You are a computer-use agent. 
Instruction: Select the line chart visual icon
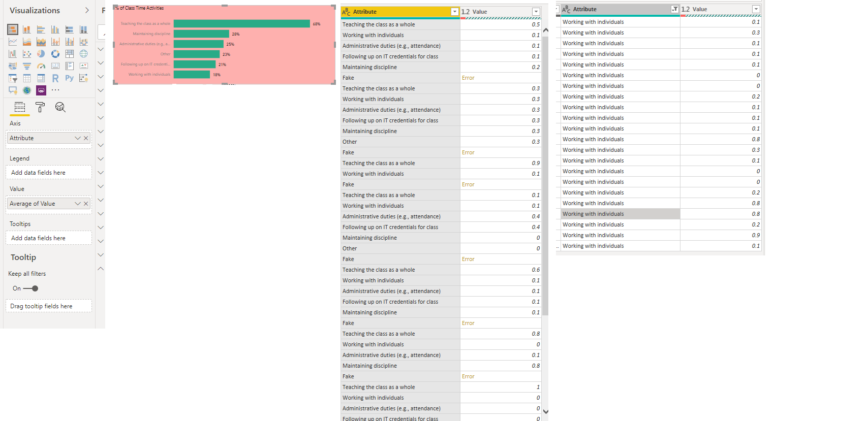(13, 42)
